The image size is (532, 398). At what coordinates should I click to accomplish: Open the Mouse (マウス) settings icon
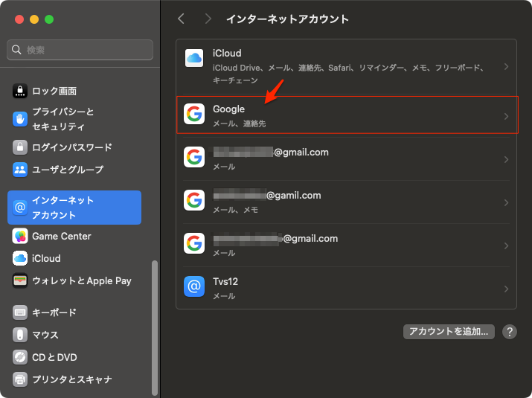(x=20, y=335)
